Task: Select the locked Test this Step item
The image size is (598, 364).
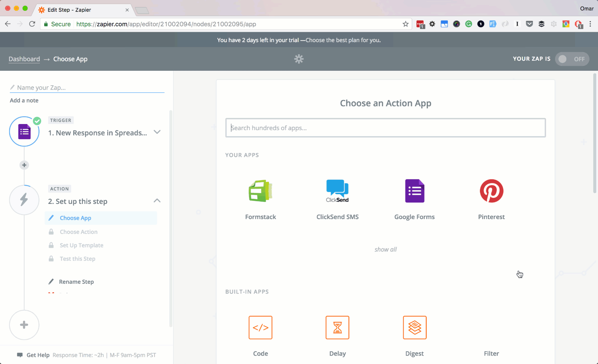Action: (x=78, y=259)
